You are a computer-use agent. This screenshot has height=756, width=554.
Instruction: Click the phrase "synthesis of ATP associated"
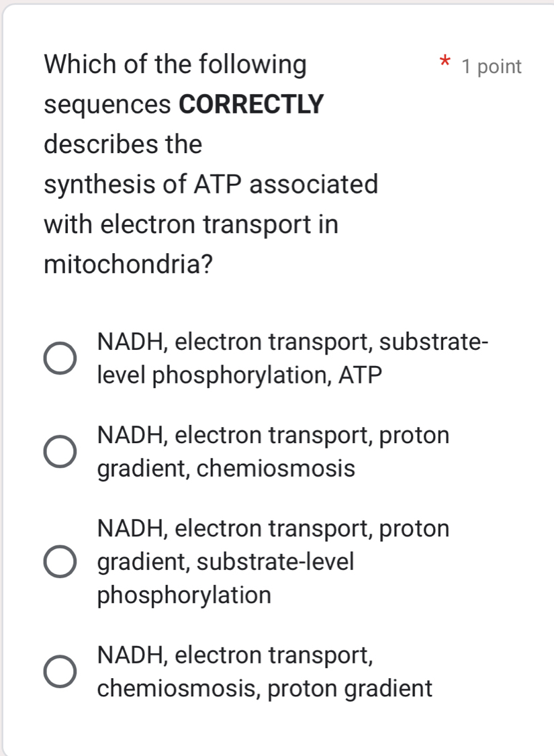click(x=212, y=184)
